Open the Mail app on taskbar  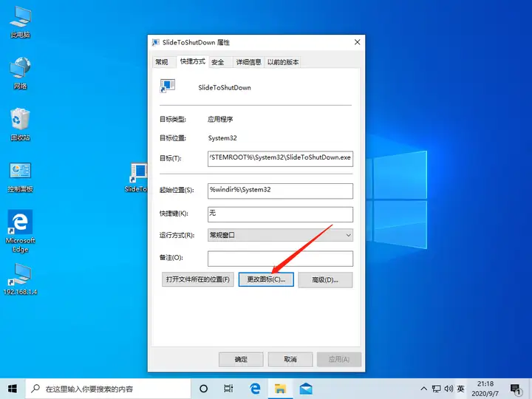coord(306,389)
